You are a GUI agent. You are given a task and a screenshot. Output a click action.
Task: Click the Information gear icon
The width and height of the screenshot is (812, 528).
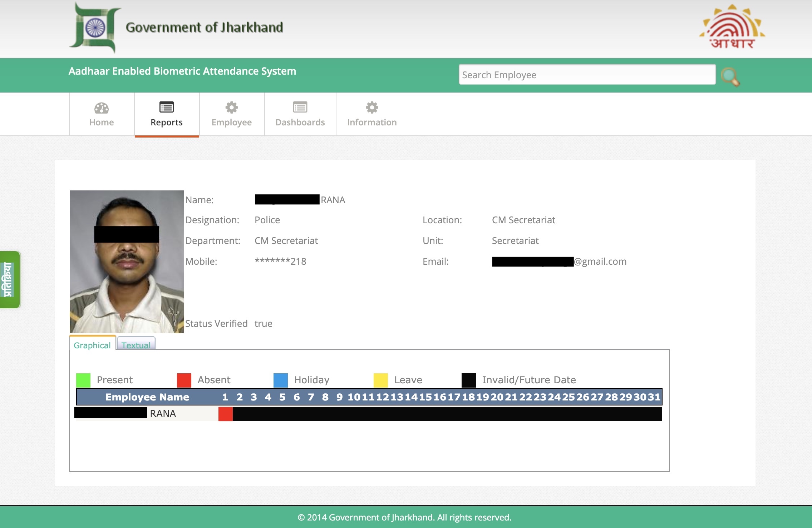pos(372,107)
